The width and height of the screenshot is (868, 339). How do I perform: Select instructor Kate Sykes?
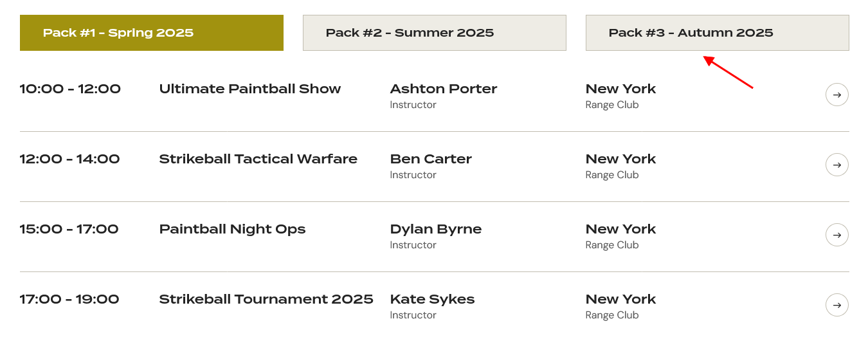tap(433, 299)
